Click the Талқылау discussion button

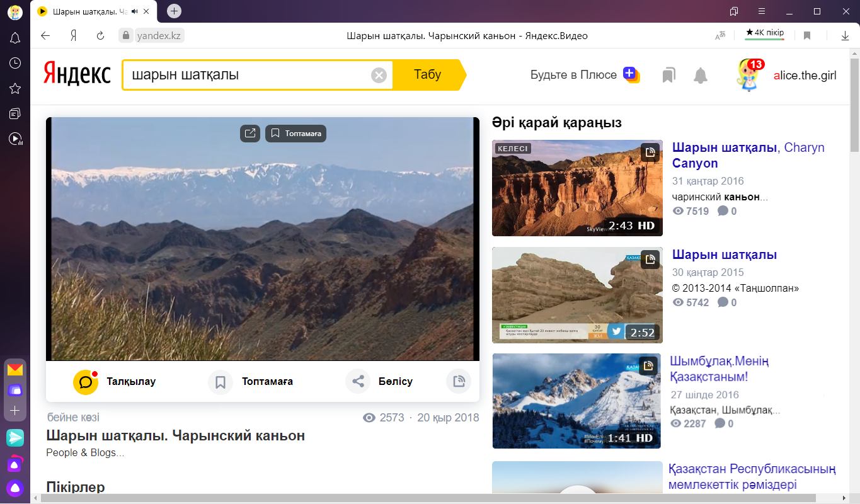coord(114,382)
